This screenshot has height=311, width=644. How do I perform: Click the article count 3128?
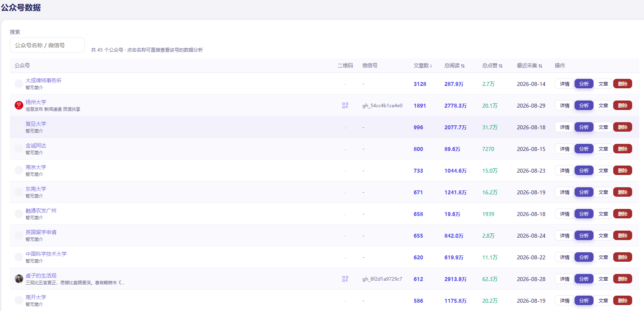coord(420,84)
